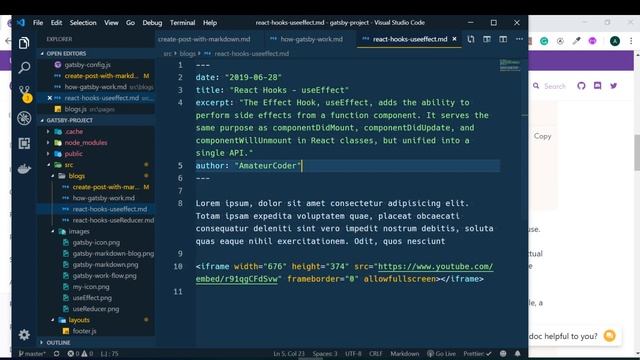Screen dimensions: 640x360
Task: Open the View menu
Action: pyautogui.click(x=111, y=22)
